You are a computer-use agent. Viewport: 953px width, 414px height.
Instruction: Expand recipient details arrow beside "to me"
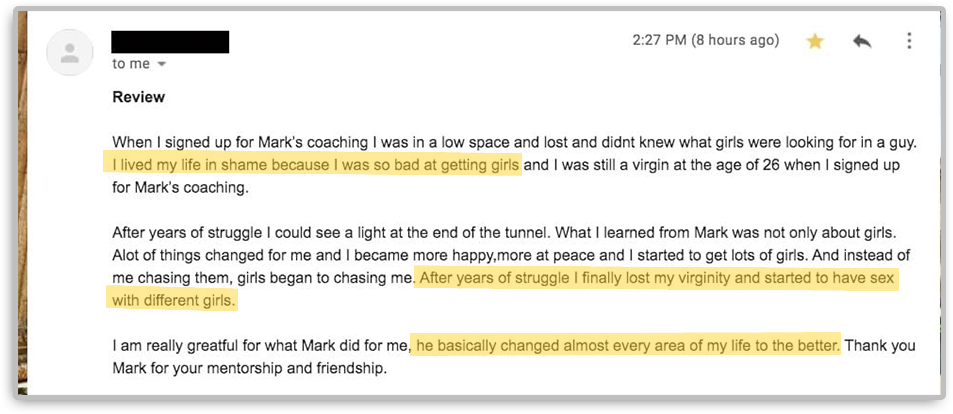pyautogui.click(x=162, y=64)
